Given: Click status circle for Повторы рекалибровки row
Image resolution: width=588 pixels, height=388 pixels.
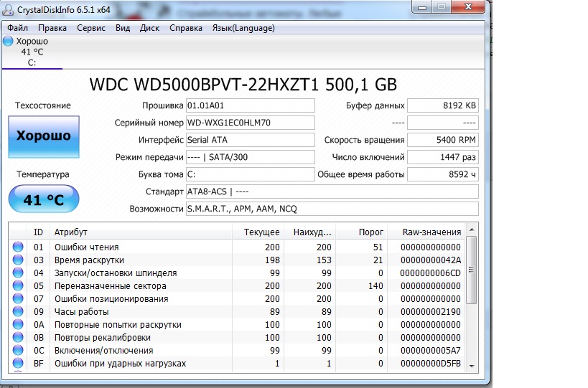Looking at the screenshot, I should coord(18,337).
